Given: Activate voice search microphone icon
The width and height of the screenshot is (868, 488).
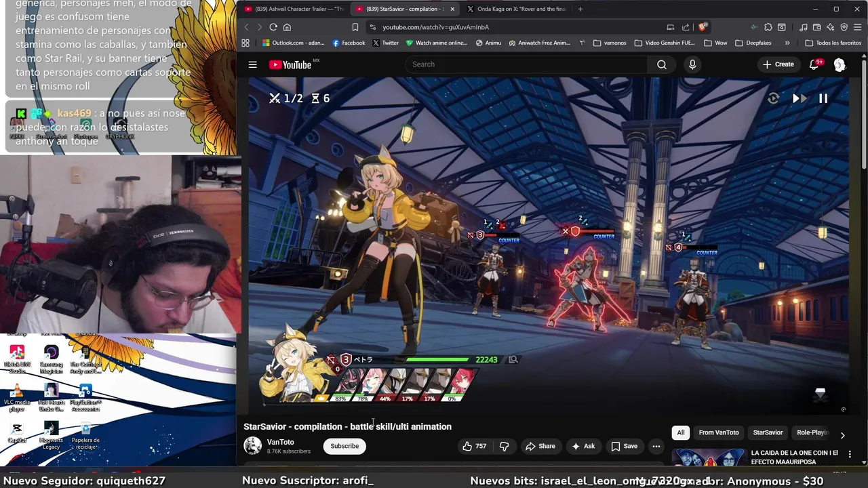Looking at the screenshot, I should [x=692, y=64].
